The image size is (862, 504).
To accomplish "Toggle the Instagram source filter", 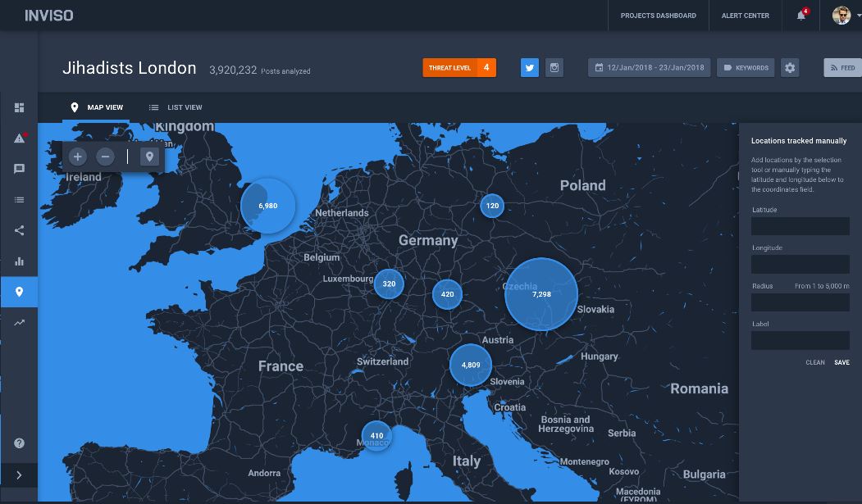I will (x=555, y=68).
